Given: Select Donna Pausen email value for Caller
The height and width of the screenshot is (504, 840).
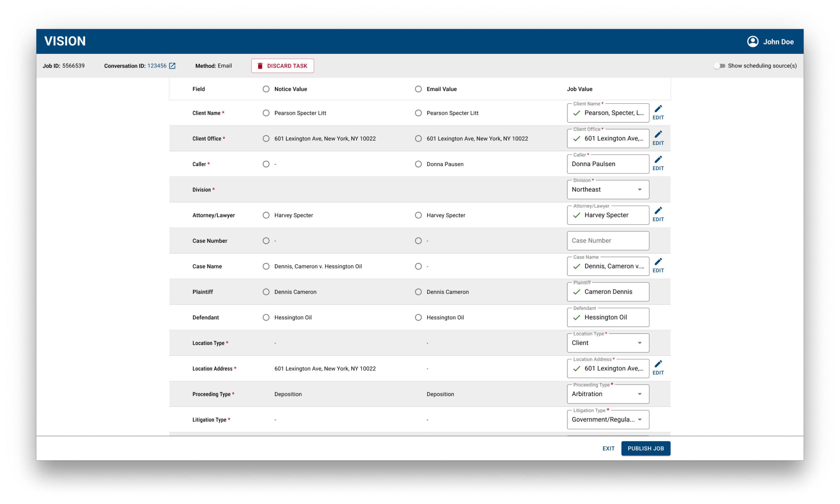Looking at the screenshot, I should 418,164.
